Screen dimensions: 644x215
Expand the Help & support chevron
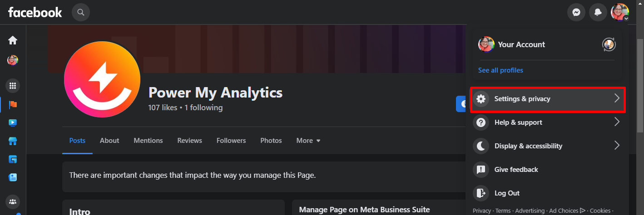tap(616, 122)
